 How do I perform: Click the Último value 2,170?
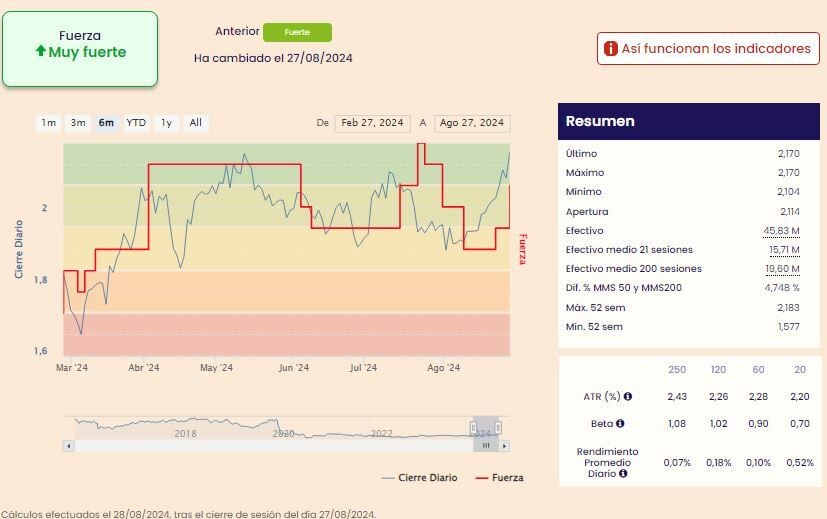[788, 153]
